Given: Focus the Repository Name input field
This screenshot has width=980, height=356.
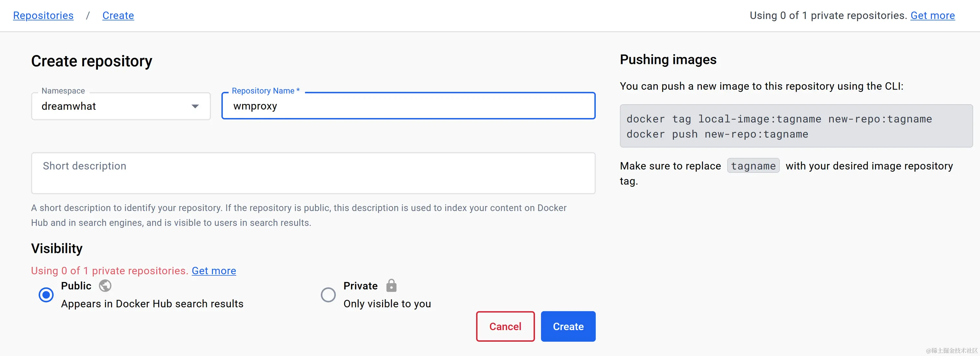Looking at the screenshot, I should click(x=408, y=106).
